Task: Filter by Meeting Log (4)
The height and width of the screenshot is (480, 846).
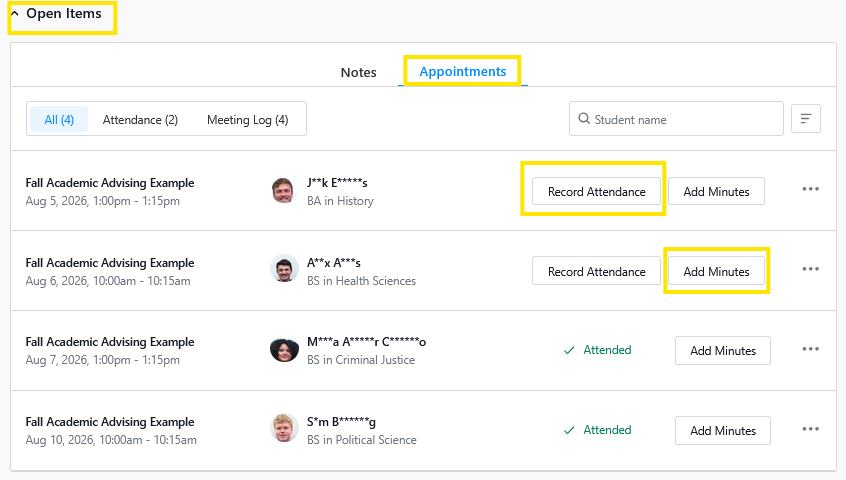Action: pyautogui.click(x=248, y=119)
